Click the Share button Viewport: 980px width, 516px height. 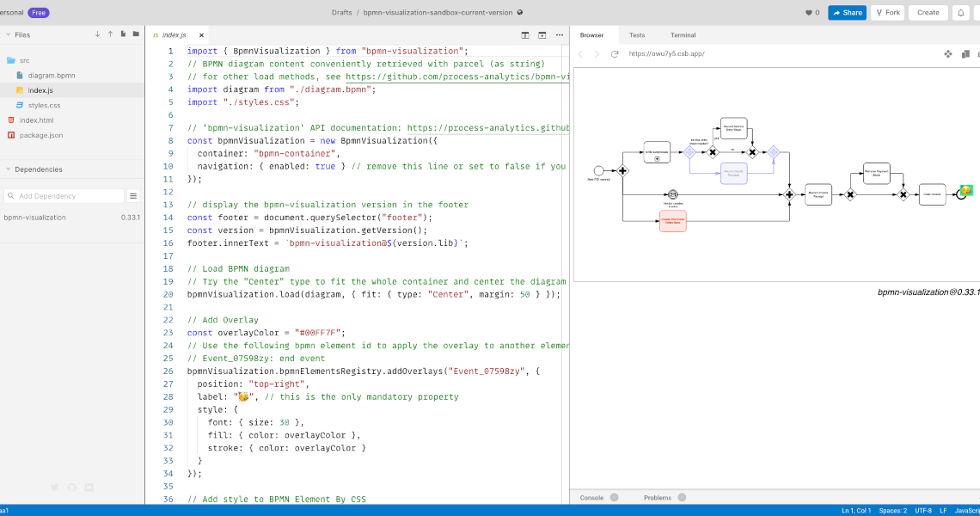pos(847,12)
